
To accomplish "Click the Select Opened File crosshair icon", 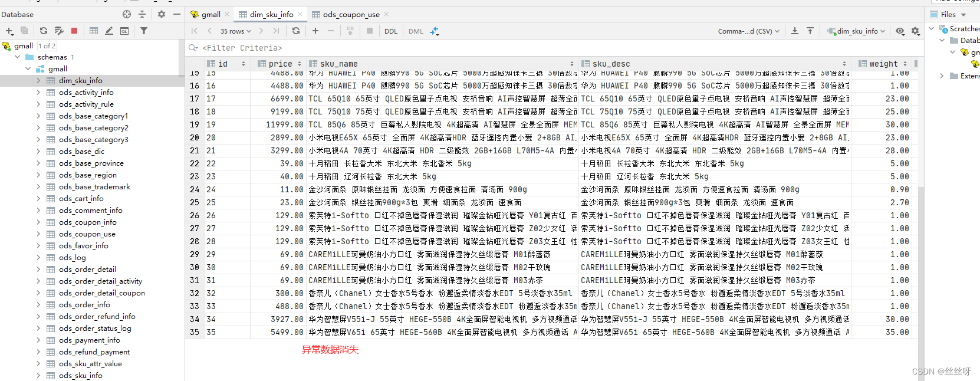I will click(x=127, y=14).
